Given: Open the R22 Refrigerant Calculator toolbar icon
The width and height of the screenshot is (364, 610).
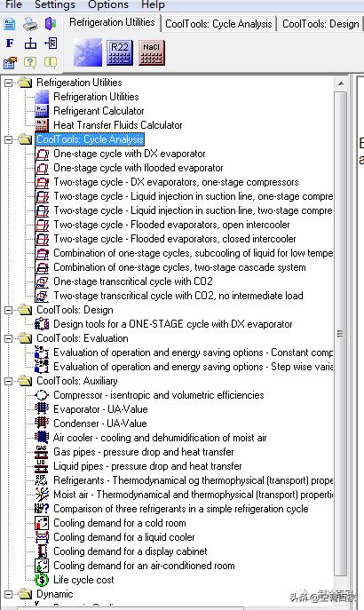Looking at the screenshot, I should 119,52.
